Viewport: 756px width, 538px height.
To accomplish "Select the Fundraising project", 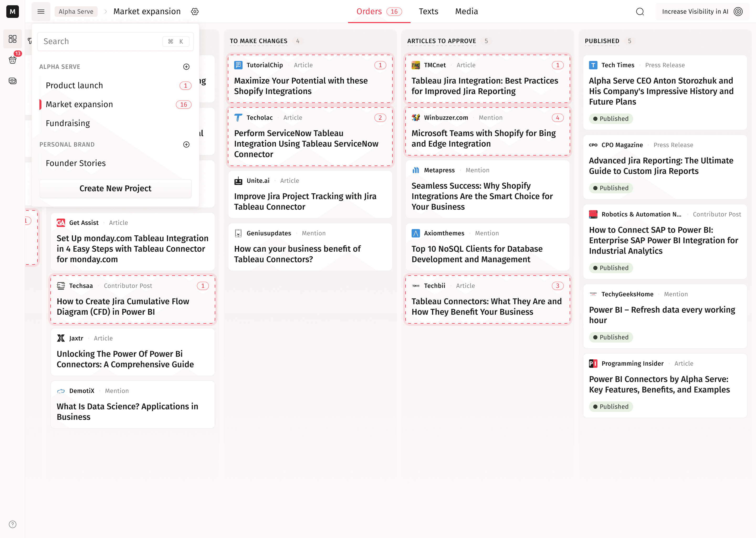I will [x=67, y=123].
